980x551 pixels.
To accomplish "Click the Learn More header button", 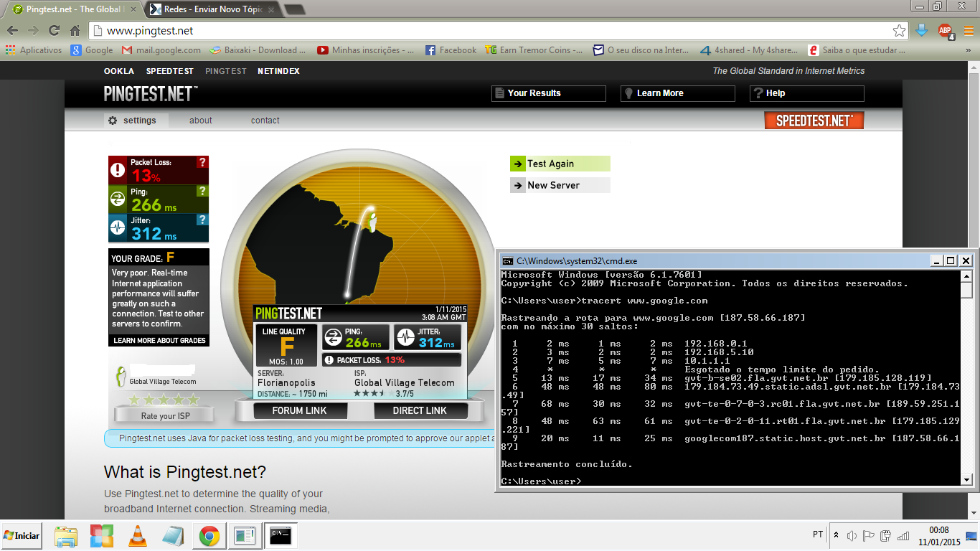I will point(678,93).
